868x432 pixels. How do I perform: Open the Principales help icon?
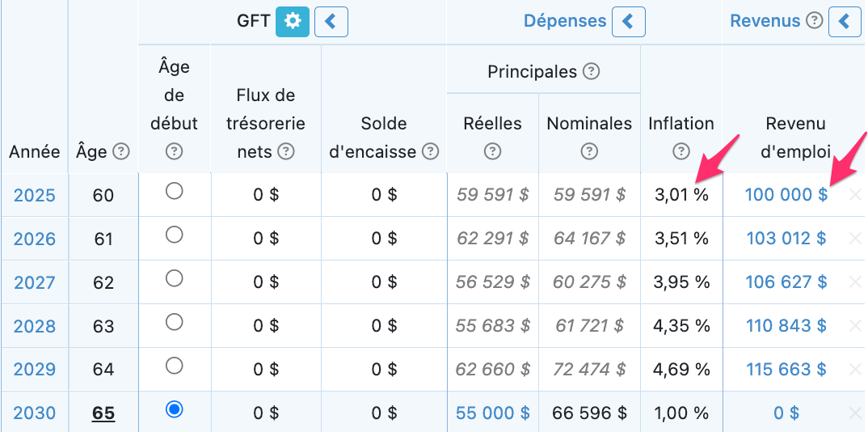pos(592,72)
